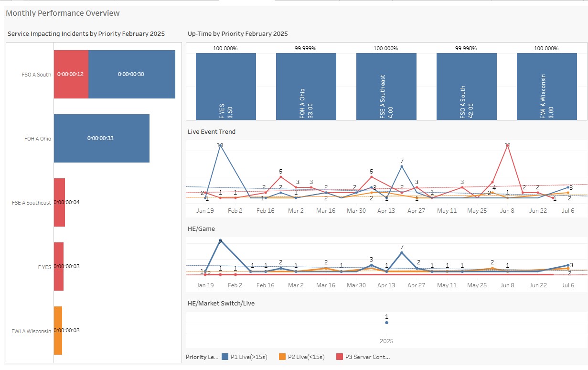Click the FOH A Ohio 99.999% up-time bar
Viewport: 588px width, 370px height.
[306, 86]
